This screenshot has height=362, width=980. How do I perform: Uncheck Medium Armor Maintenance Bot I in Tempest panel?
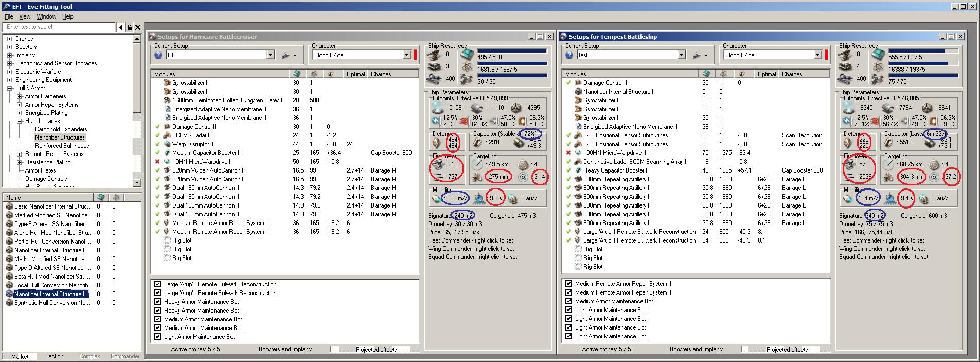click(x=568, y=301)
